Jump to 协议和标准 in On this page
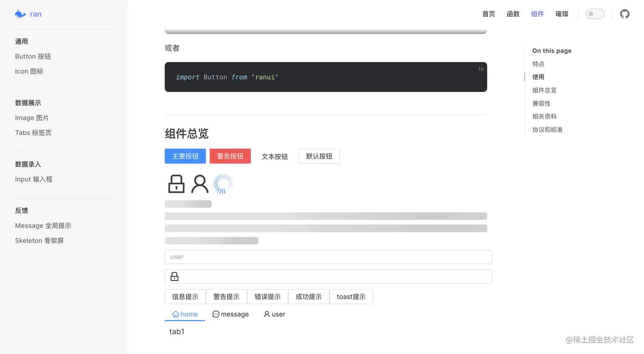Screen dimensions: 644x354 [547, 130]
